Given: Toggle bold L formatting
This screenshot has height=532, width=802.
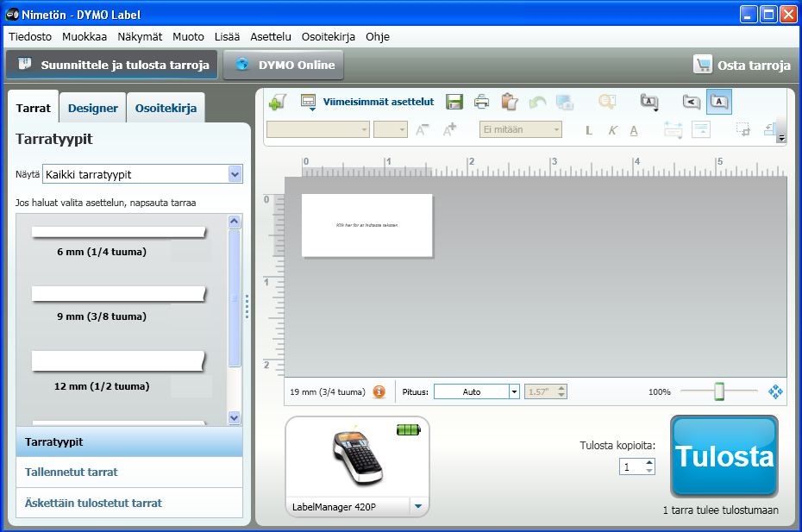Looking at the screenshot, I should pyautogui.click(x=589, y=130).
